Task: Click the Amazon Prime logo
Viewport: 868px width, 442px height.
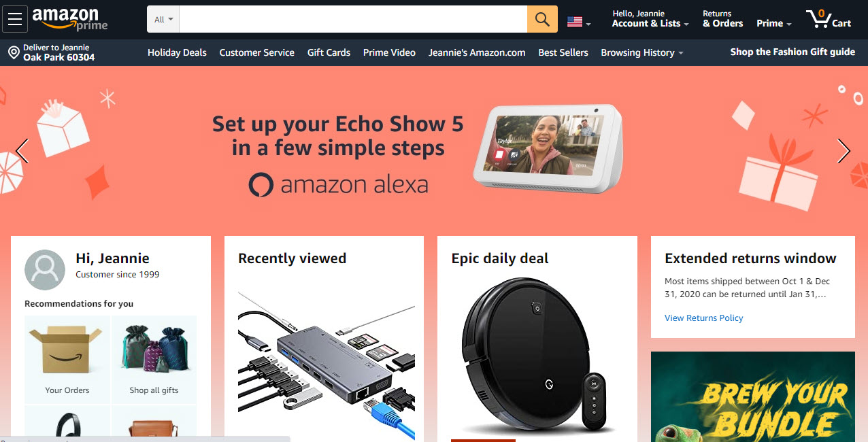Action: coord(70,19)
